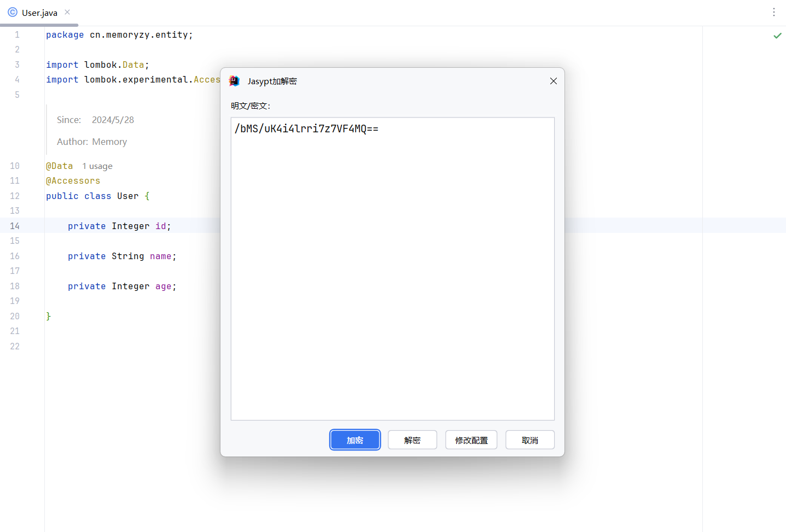This screenshot has width=786, height=532.
Task: Click the class icon on User.java tab
Action: point(13,12)
